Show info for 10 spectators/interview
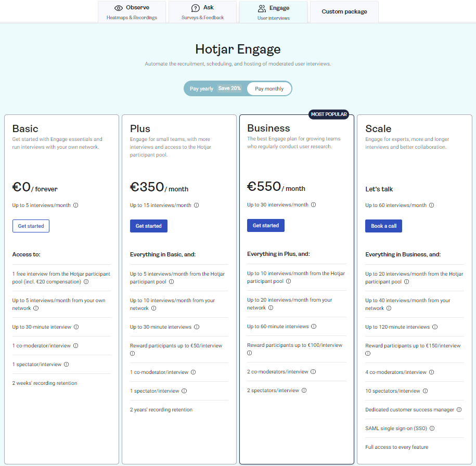Viewport: 476px width, 466px height. click(426, 391)
